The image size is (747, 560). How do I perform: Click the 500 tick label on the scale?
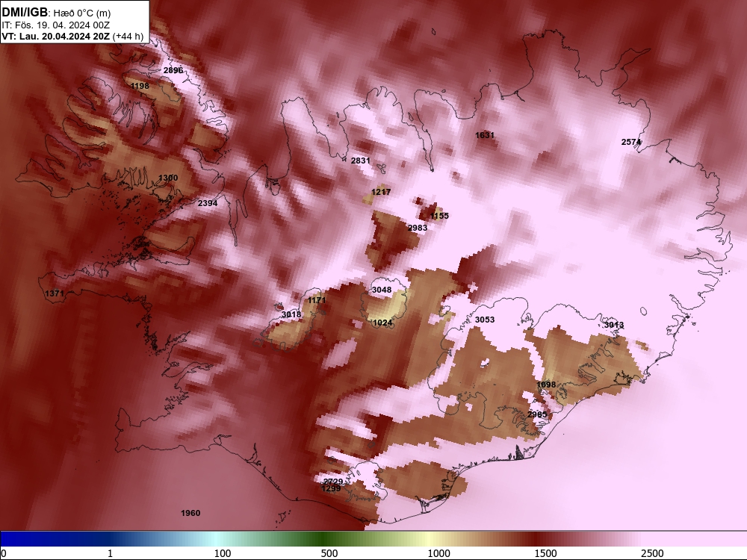click(329, 553)
